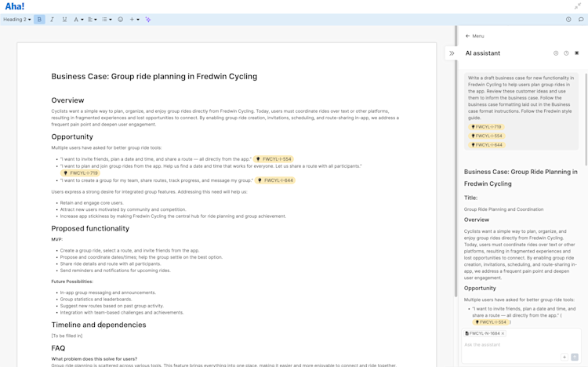Click the purple AI sparkle icon

coord(148,20)
